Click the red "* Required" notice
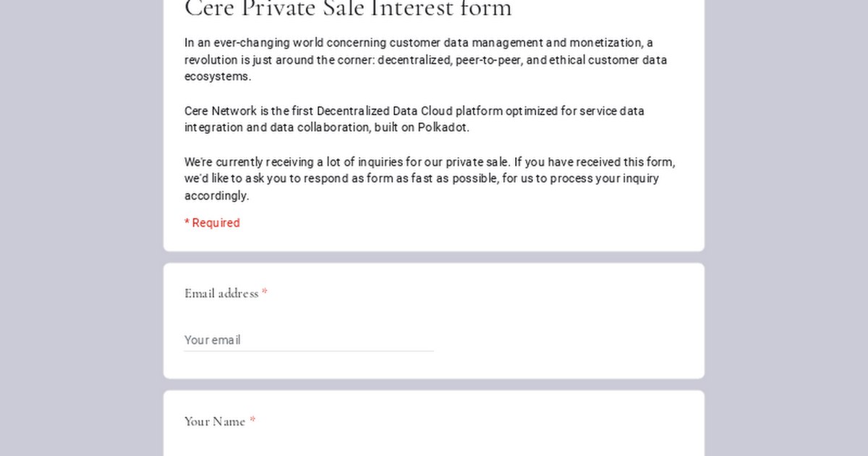 click(212, 223)
